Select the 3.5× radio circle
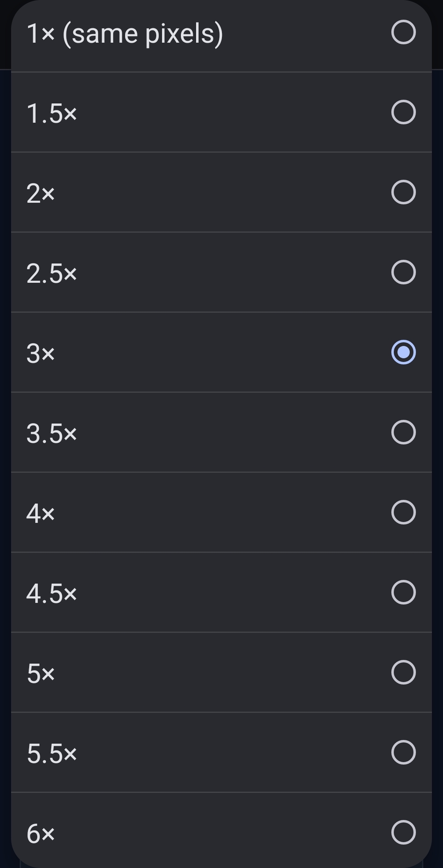This screenshot has width=443, height=868. click(x=403, y=432)
